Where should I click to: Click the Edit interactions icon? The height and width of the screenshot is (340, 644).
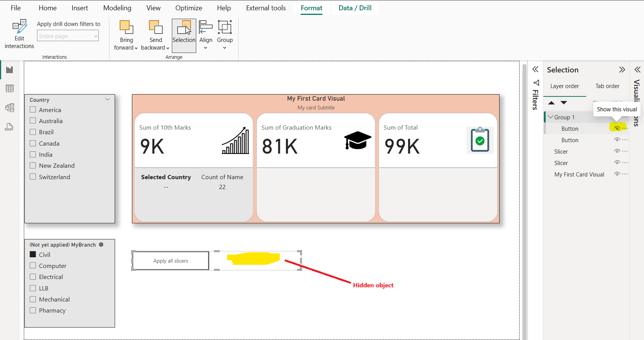pos(19,27)
